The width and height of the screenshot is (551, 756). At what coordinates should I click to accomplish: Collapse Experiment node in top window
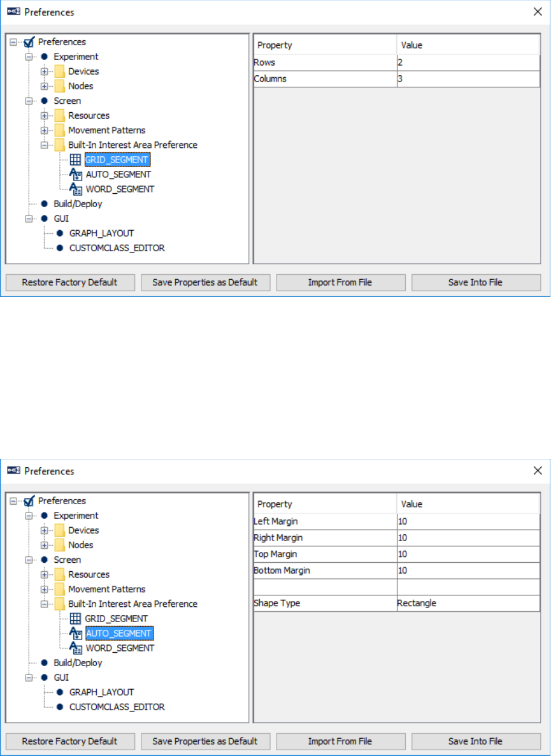tap(29, 57)
